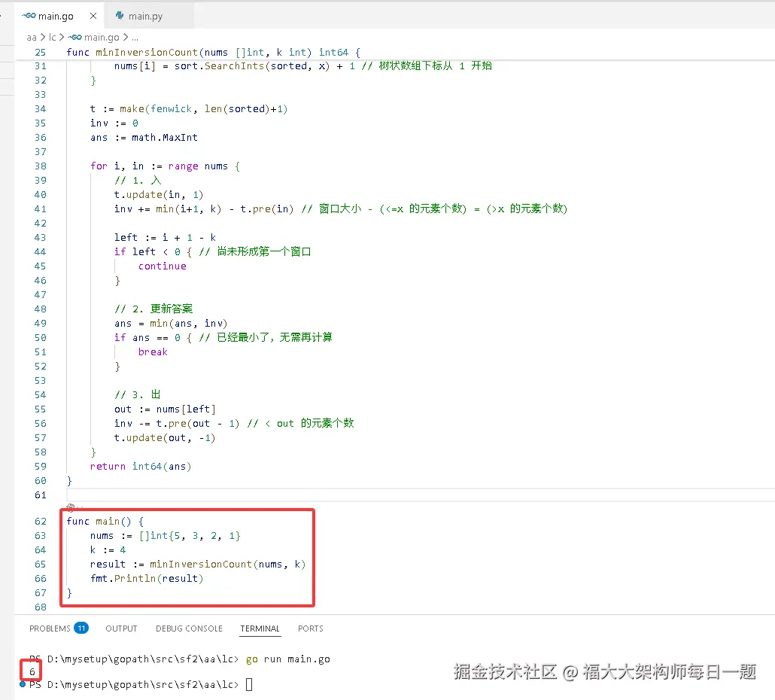Viewport: 775px width, 700px height.
Task: Select the main.go breadcrumb entry
Action: (102, 37)
